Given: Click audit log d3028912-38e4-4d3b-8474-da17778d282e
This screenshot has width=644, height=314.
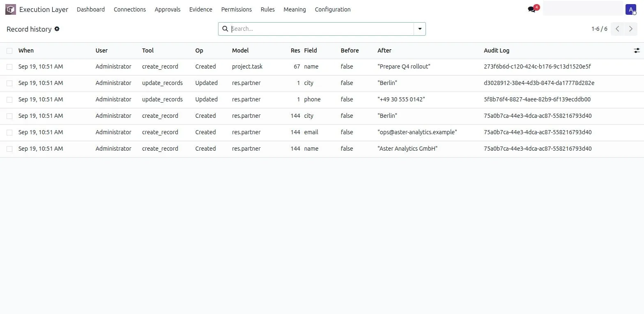Looking at the screenshot, I should tap(539, 83).
